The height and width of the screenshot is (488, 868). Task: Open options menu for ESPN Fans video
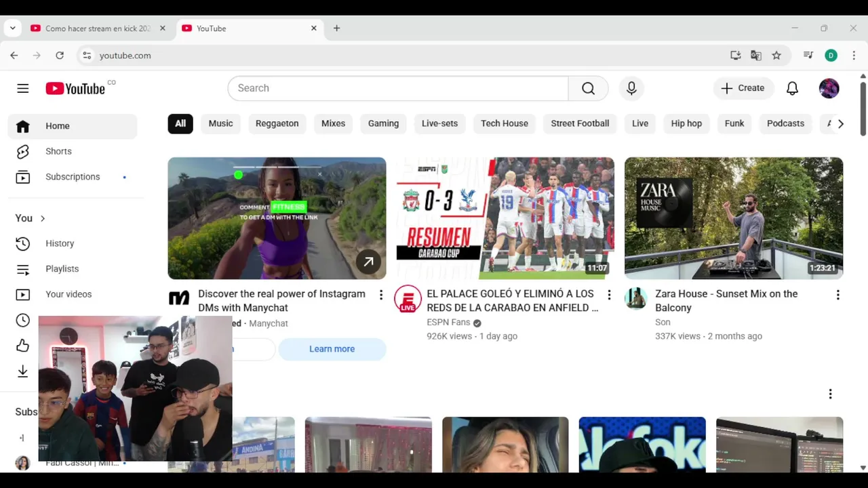click(609, 295)
